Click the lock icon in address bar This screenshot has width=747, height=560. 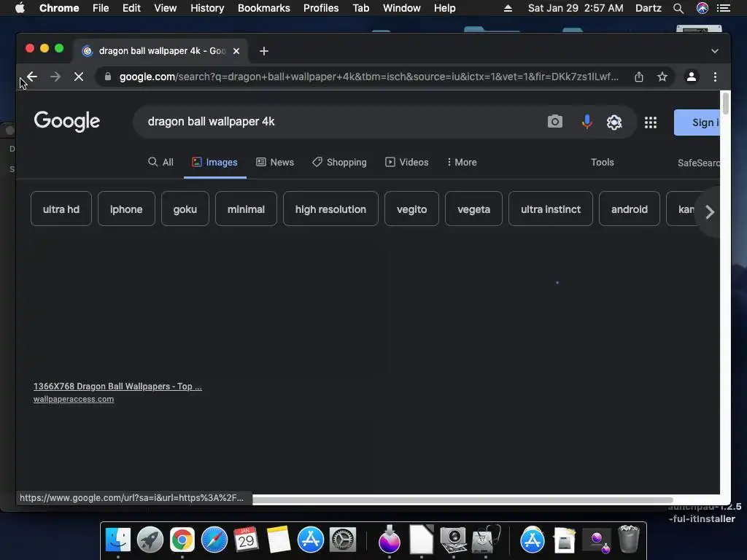(108, 77)
